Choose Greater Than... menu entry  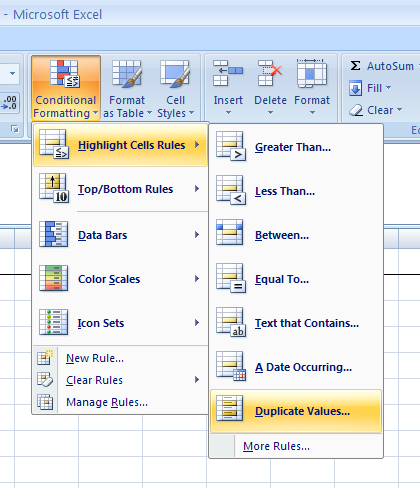(297, 146)
